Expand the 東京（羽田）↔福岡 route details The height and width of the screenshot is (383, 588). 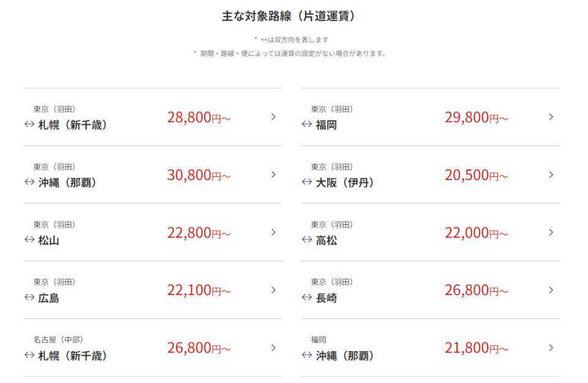[x=550, y=117]
